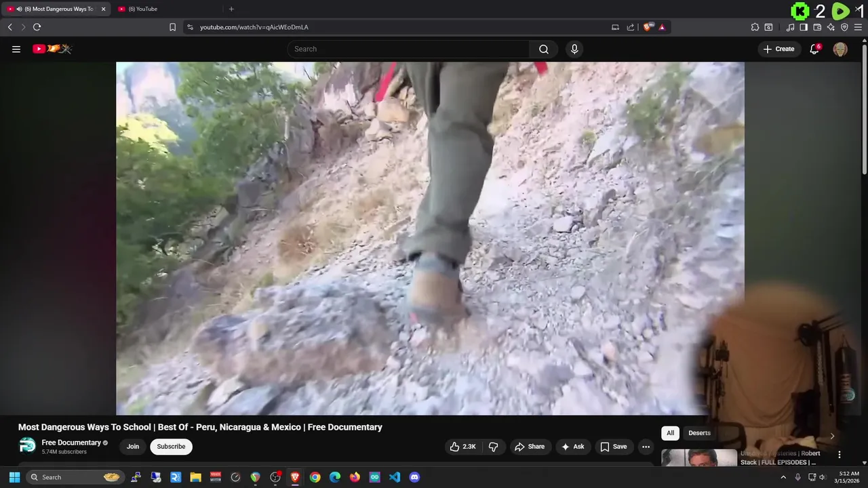Save video to a playlist
868x488 pixels.
[614, 447]
